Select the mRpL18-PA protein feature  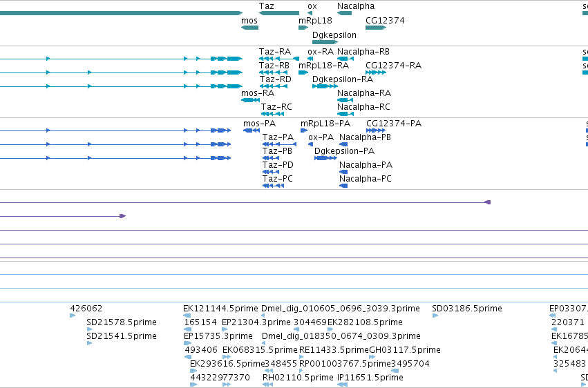click(325, 124)
